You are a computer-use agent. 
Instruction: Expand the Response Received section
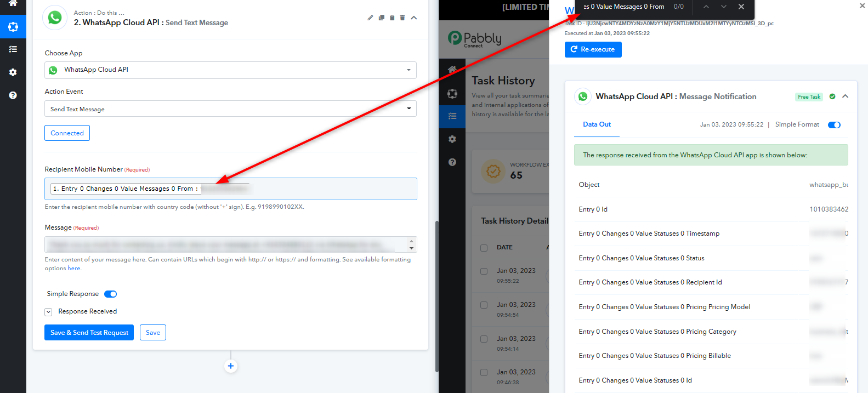pos(49,312)
